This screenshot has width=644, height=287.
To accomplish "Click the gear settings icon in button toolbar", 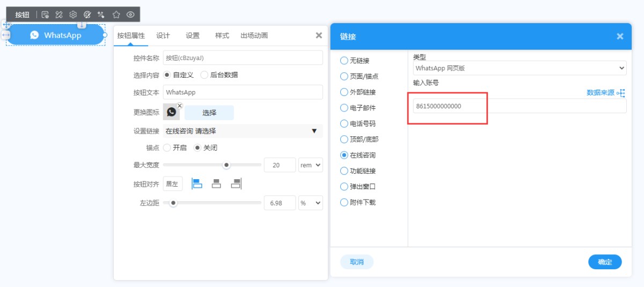I will (x=73, y=15).
